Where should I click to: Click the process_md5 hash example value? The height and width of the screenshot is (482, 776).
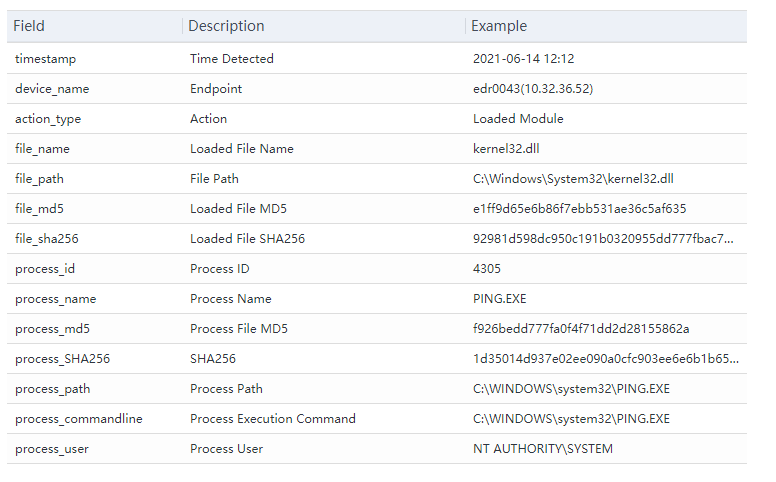coord(581,329)
